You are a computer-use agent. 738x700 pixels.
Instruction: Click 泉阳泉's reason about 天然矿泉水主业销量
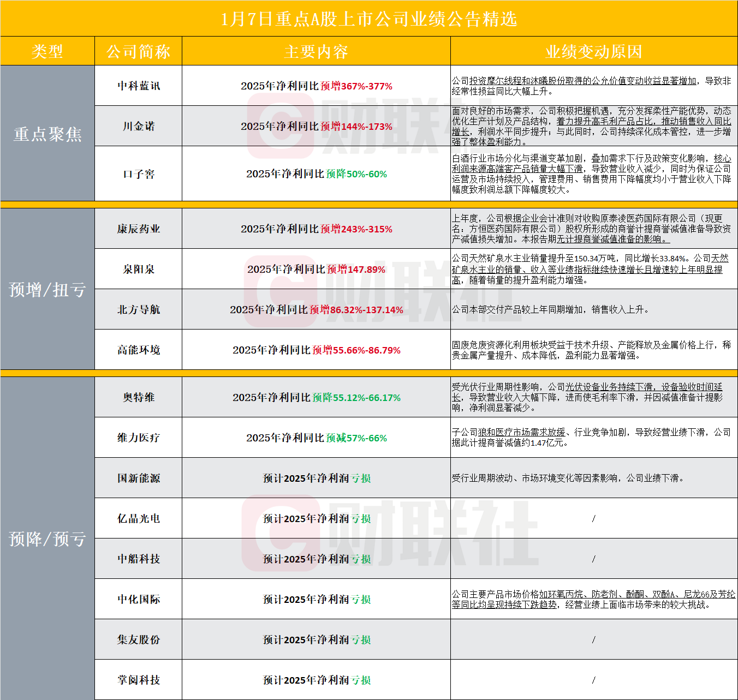(591, 269)
